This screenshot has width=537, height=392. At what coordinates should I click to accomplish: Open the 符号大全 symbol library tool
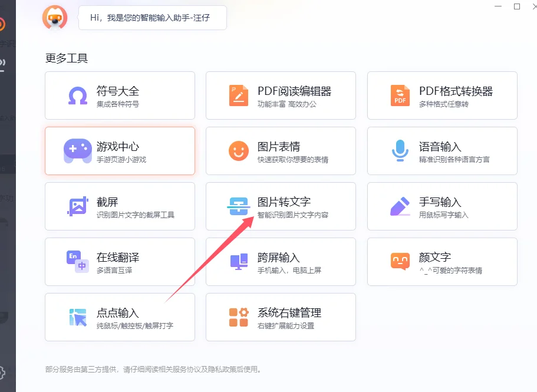(x=120, y=95)
